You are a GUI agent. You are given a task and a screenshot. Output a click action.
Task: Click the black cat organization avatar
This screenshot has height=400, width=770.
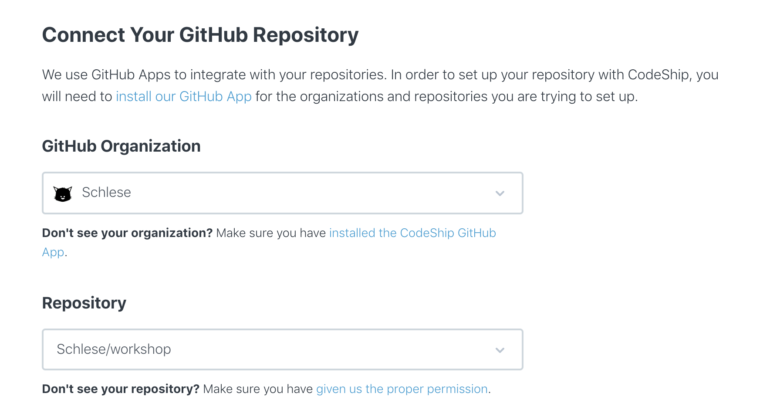[x=63, y=193]
